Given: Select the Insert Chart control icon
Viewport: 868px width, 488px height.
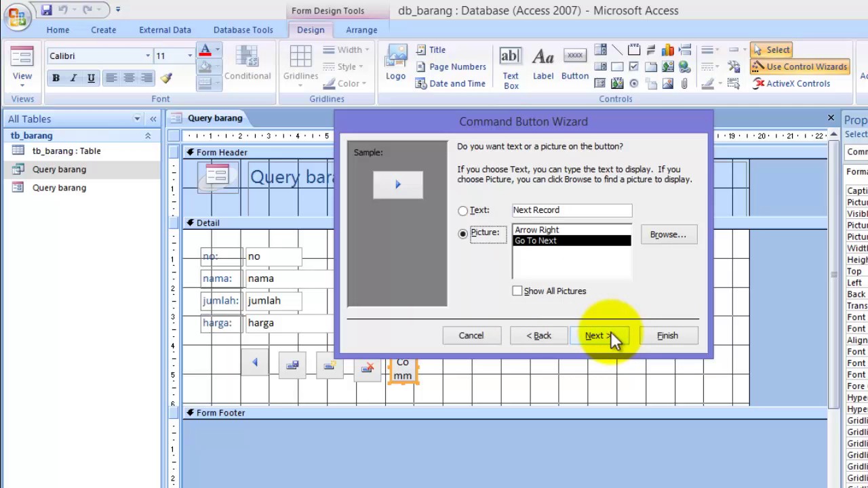Looking at the screenshot, I should (668, 50).
